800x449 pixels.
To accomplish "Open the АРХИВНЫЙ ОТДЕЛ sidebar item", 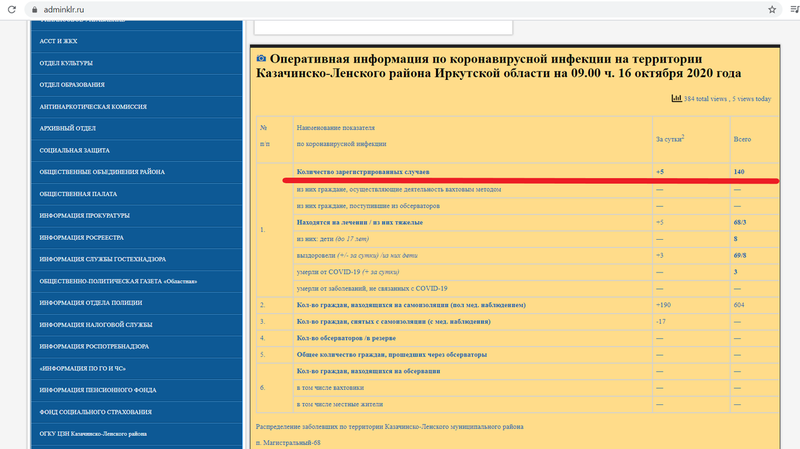I will click(x=137, y=129).
